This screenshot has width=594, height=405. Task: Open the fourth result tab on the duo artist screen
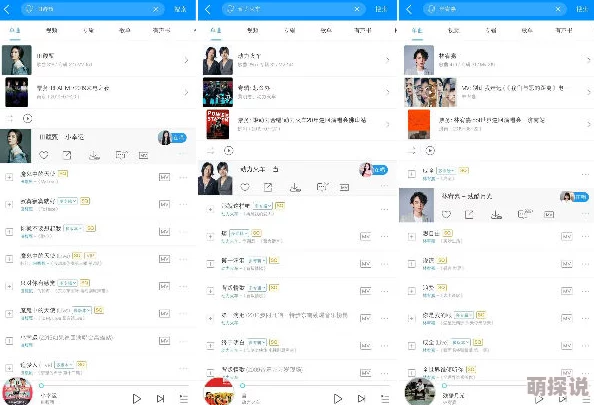tap(326, 30)
